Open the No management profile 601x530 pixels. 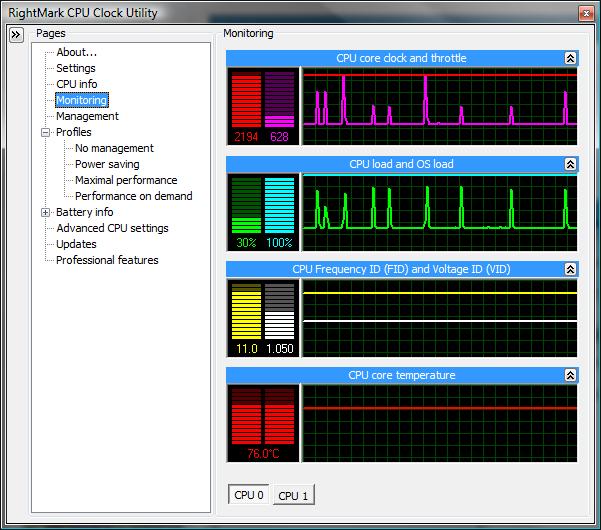coord(114,148)
